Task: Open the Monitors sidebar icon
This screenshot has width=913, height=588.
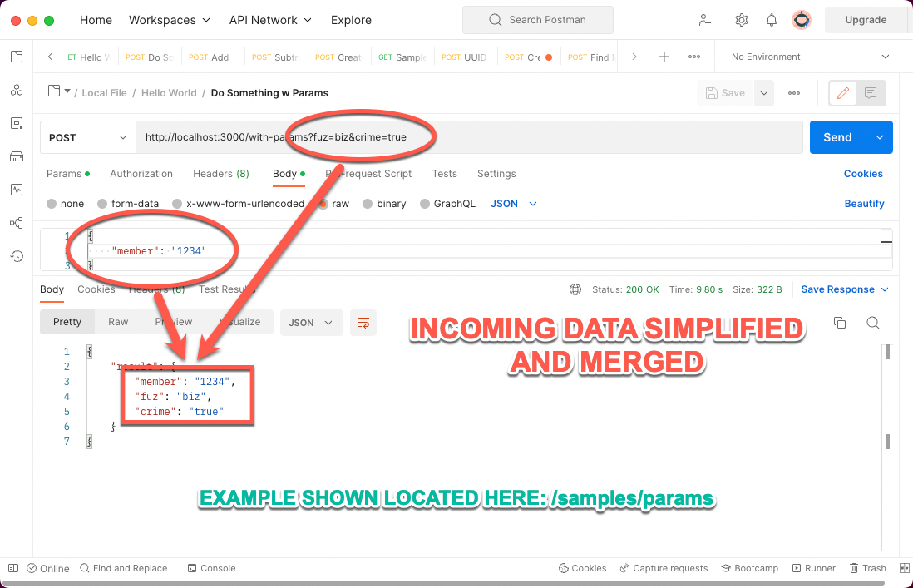Action: coord(17,190)
